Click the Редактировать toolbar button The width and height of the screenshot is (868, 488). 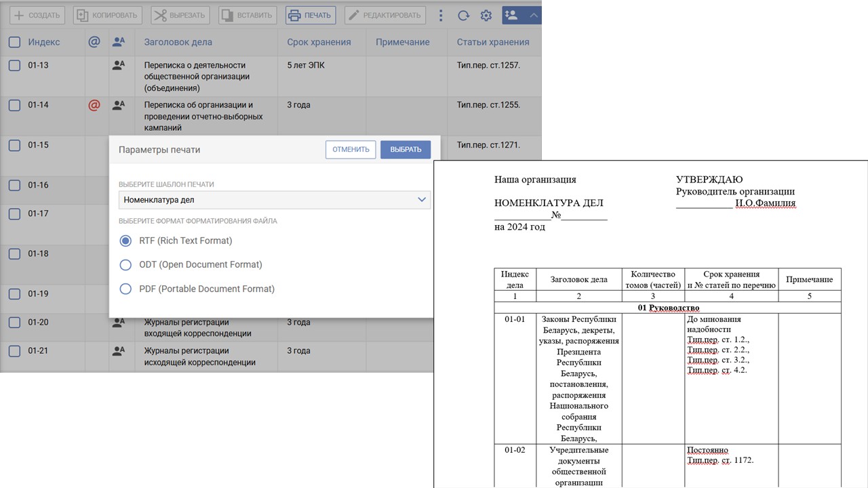pyautogui.click(x=384, y=15)
